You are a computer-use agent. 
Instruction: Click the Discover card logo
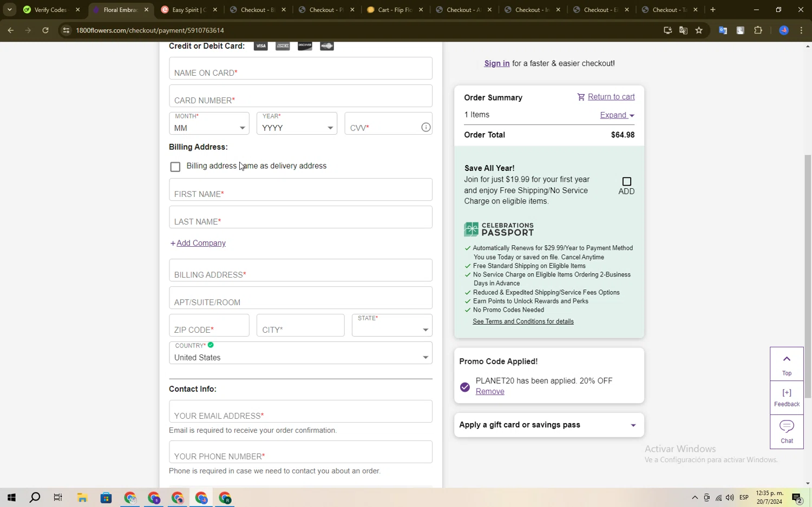coord(305,46)
